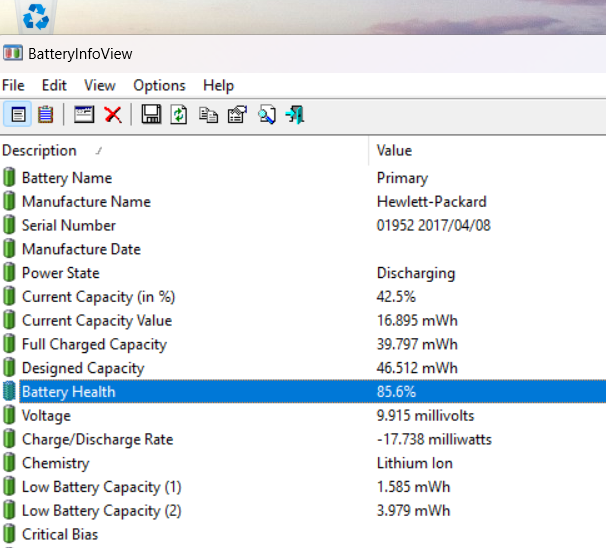Select the Lithium Ion value
The width and height of the screenshot is (606, 548).
[x=415, y=463]
